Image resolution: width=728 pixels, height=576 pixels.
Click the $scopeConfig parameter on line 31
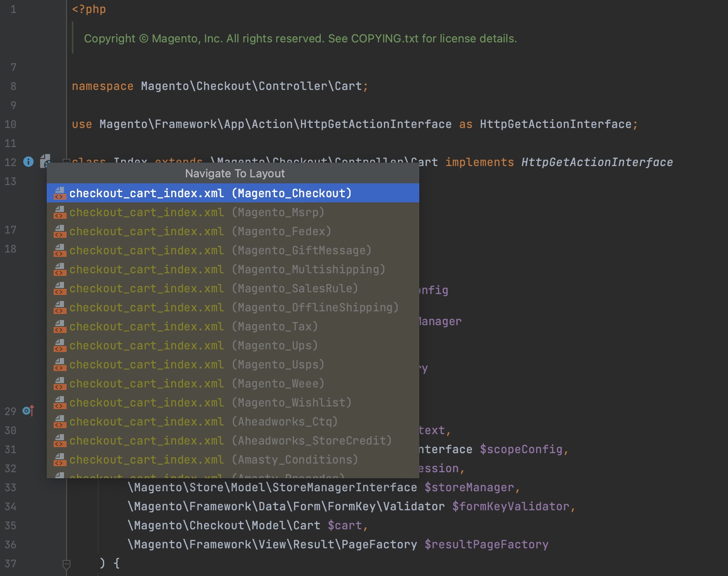pos(521,449)
